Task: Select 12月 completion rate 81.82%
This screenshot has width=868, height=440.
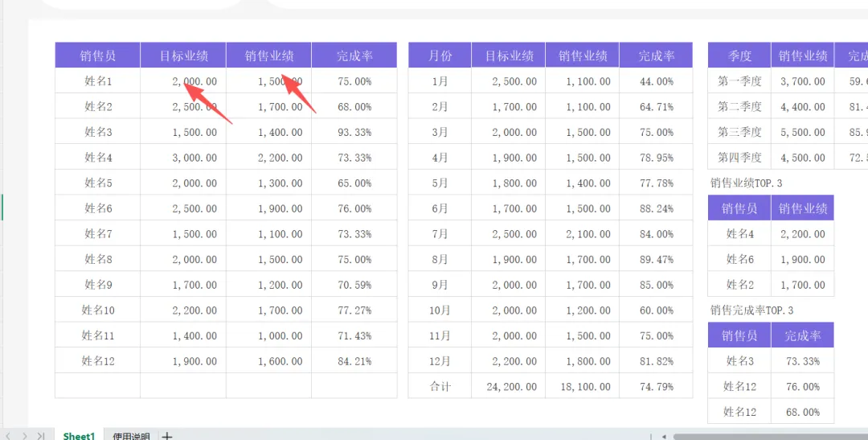Action: click(x=656, y=361)
